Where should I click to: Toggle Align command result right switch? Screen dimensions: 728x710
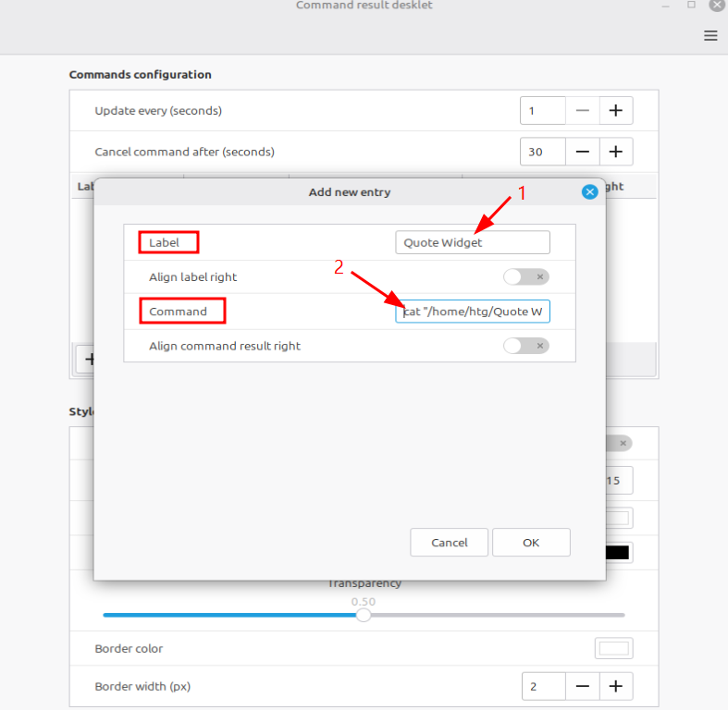(x=526, y=346)
